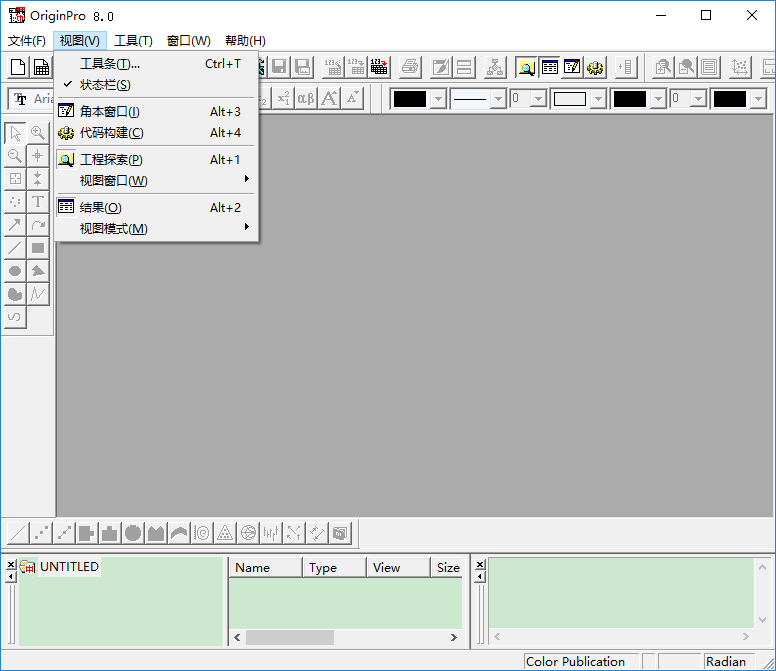Click the first black color swatch

410,98
